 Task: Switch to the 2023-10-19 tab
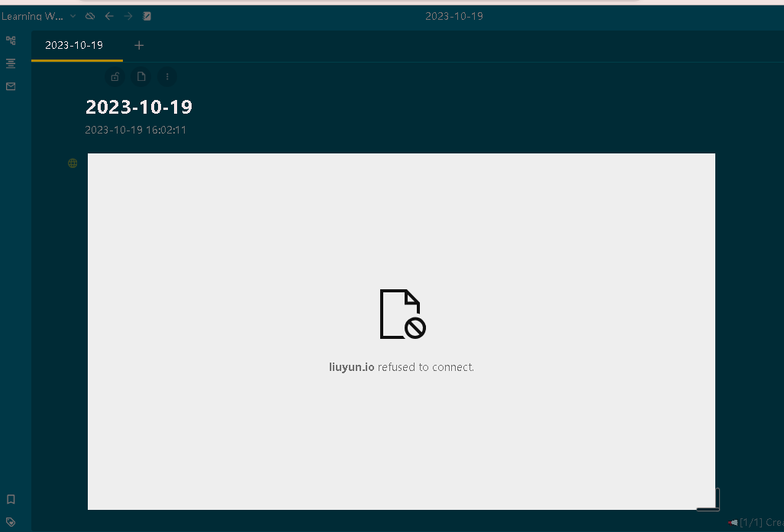pyautogui.click(x=74, y=45)
